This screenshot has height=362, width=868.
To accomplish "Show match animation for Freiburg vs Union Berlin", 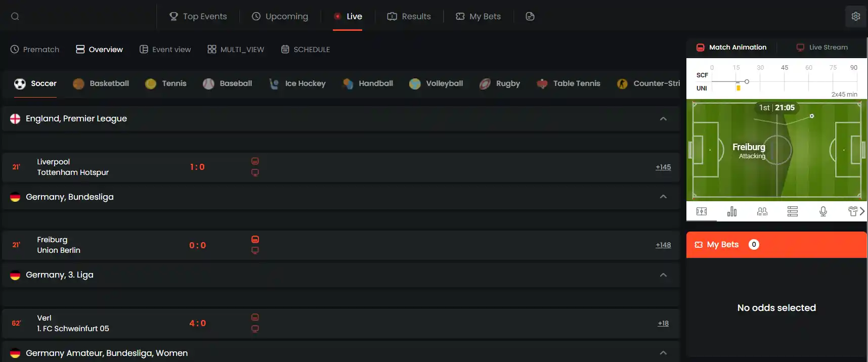I will click(255, 239).
